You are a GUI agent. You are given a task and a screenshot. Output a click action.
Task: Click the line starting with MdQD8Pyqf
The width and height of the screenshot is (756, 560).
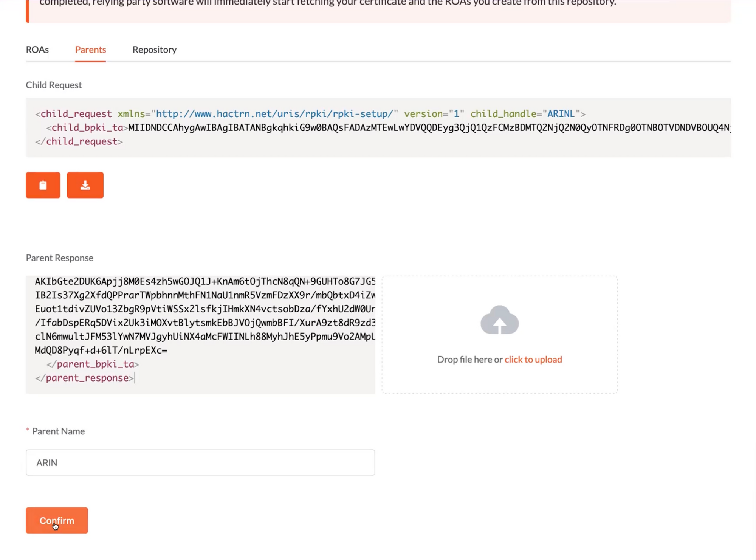(101, 350)
